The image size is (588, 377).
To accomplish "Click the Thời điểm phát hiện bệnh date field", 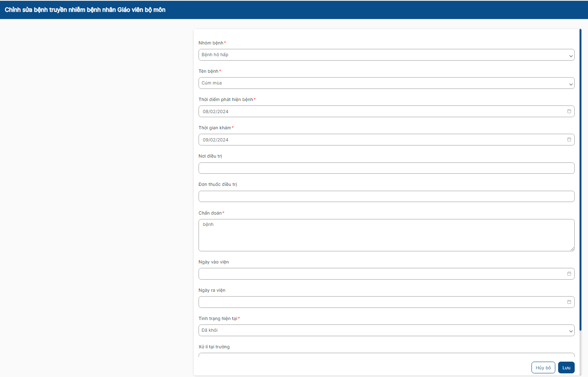I will (386, 112).
